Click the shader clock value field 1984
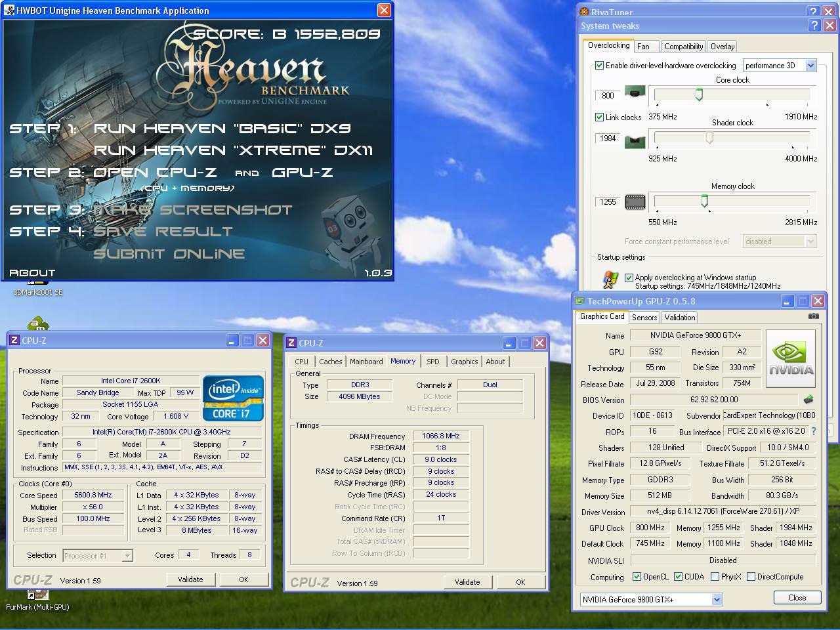 coord(608,138)
